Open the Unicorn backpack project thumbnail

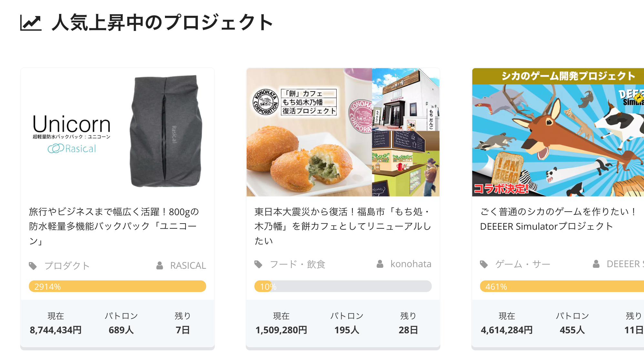(118, 132)
